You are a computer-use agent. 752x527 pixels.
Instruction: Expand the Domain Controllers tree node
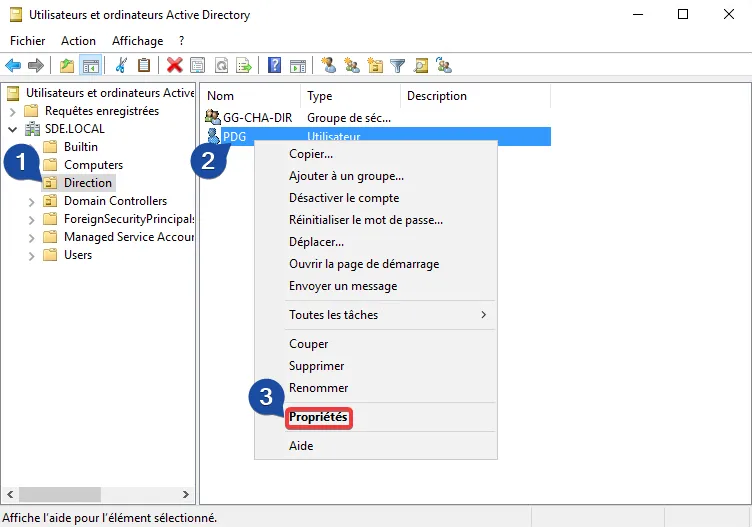pos(32,201)
